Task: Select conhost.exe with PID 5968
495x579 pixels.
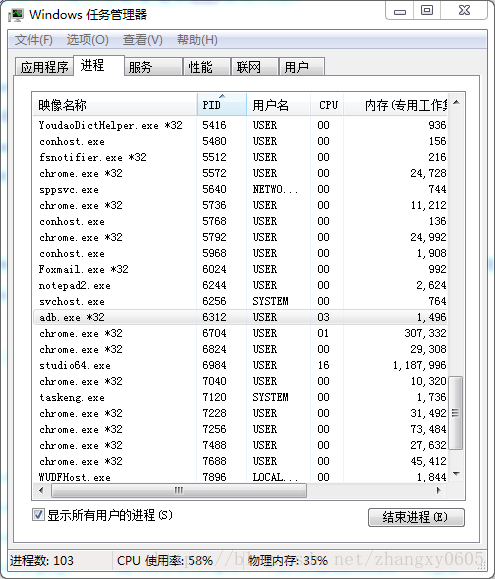Action: pos(240,253)
